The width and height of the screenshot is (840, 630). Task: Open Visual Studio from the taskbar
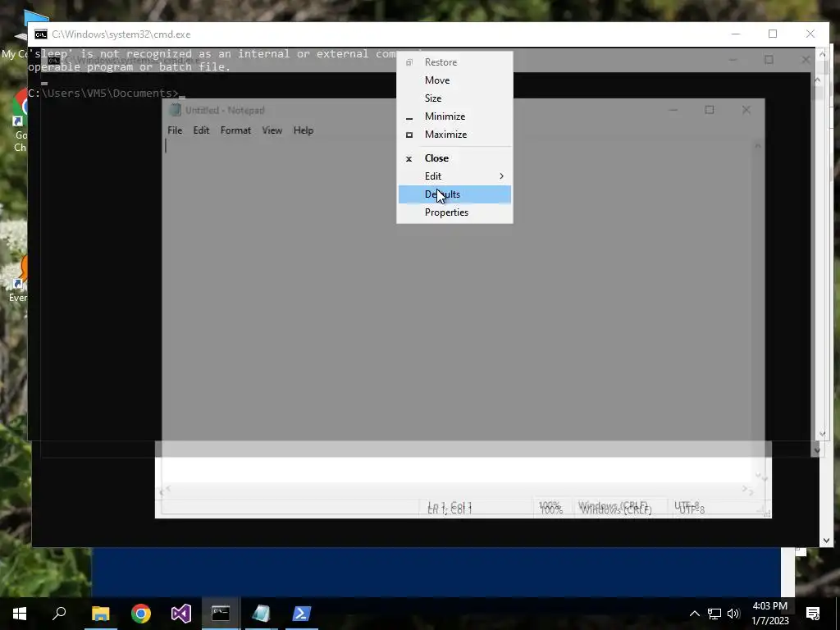[181, 614]
